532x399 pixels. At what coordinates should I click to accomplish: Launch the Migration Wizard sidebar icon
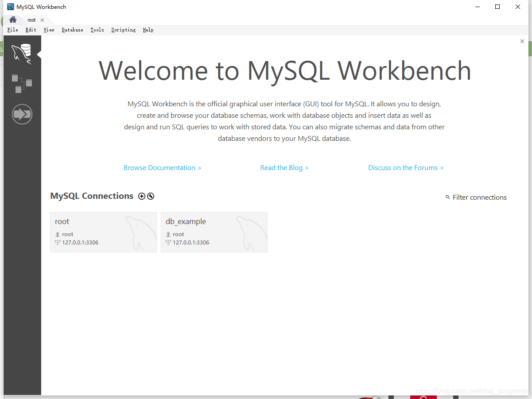[22, 114]
